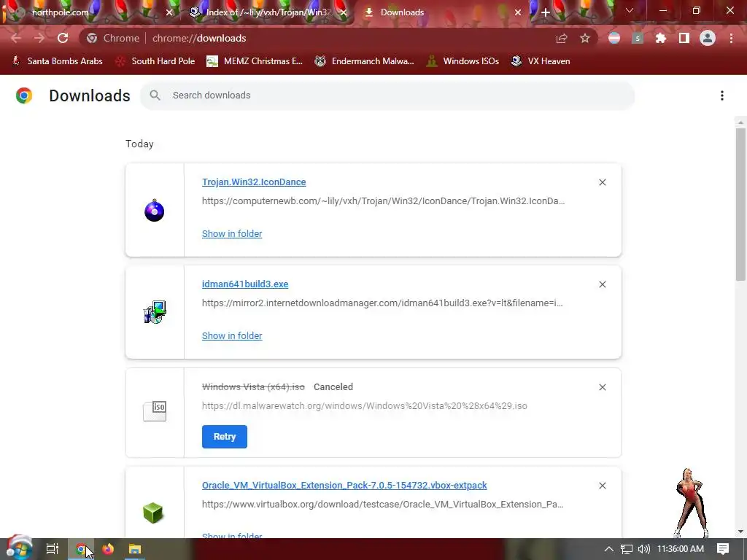This screenshot has height=560, width=747.
Task: Open South Hard Pole bookmark
Action: (156, 61)
